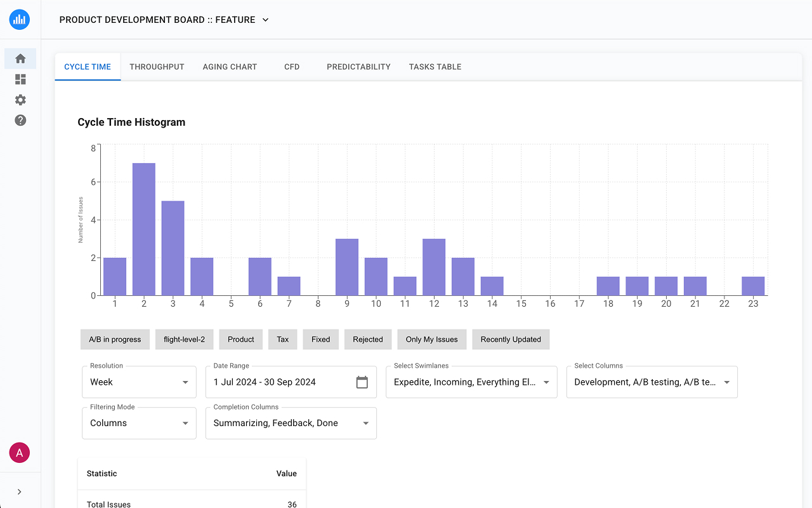Open the Dashboard grid sidebar icon
The image size is (812, 508).
pos(20,79)
